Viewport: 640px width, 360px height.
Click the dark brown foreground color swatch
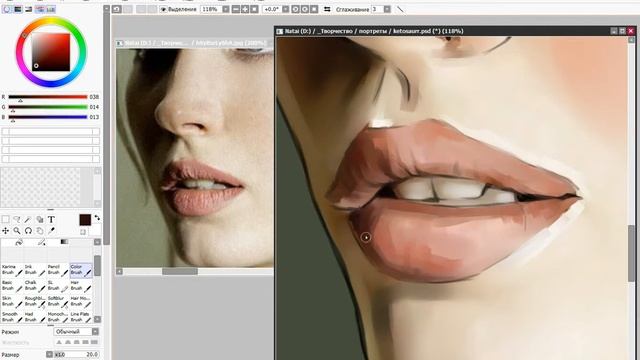coord(85,220)
